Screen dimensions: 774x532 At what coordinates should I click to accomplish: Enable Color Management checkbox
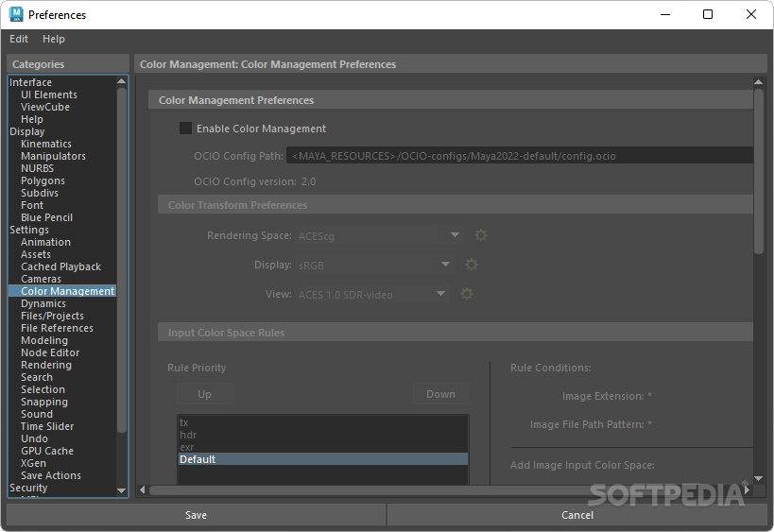click(x=185, y=129)
